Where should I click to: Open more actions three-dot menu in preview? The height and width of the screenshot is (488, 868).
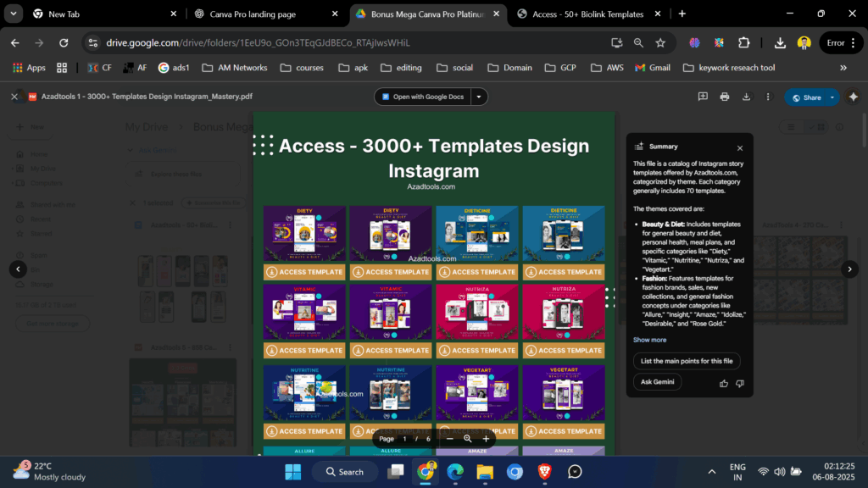(768, 97)
